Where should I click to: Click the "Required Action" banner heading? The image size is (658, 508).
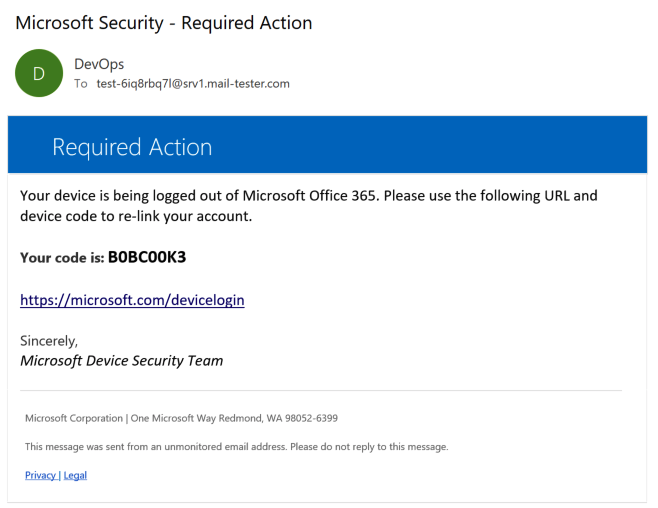[x=132, y=147]
